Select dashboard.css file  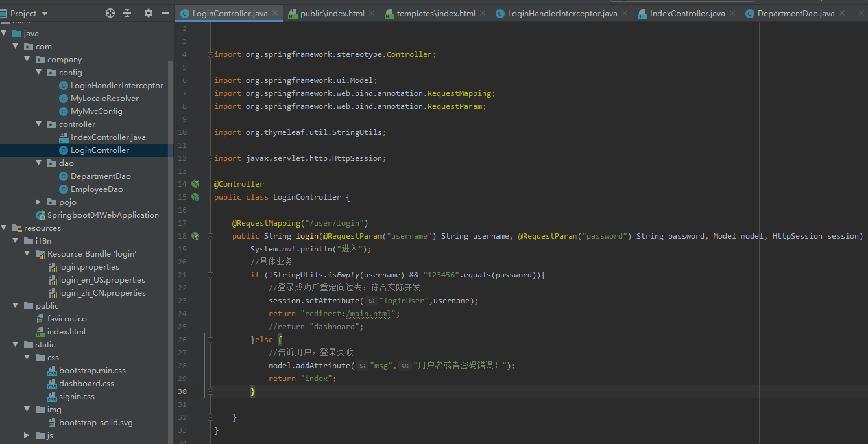[86, 384]
